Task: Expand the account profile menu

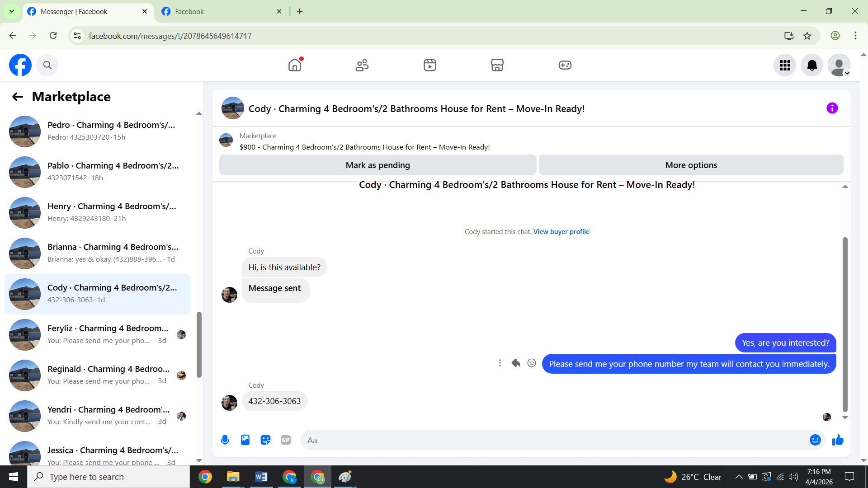Action: pos(839,66)
